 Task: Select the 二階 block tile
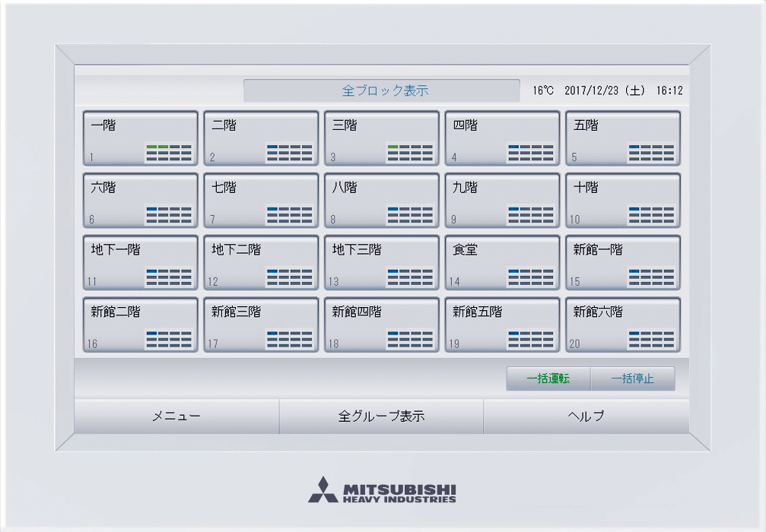pyautogui.click(x=261, y=138)
